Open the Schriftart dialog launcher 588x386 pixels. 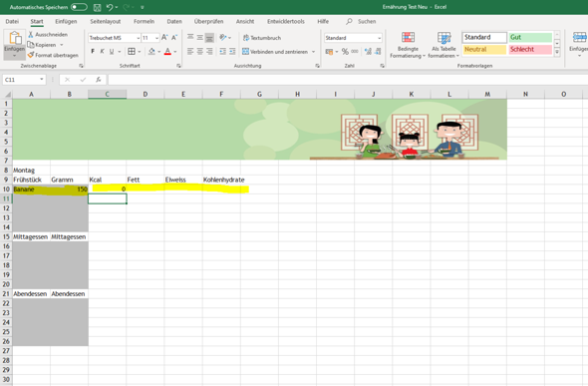tap(178, 66)
